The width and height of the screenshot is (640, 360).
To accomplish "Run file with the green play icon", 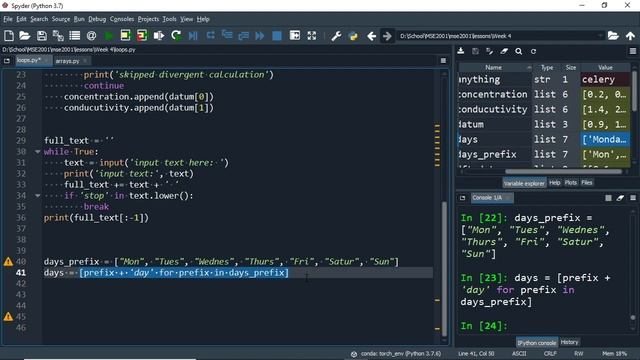I will tap(109, 36).
